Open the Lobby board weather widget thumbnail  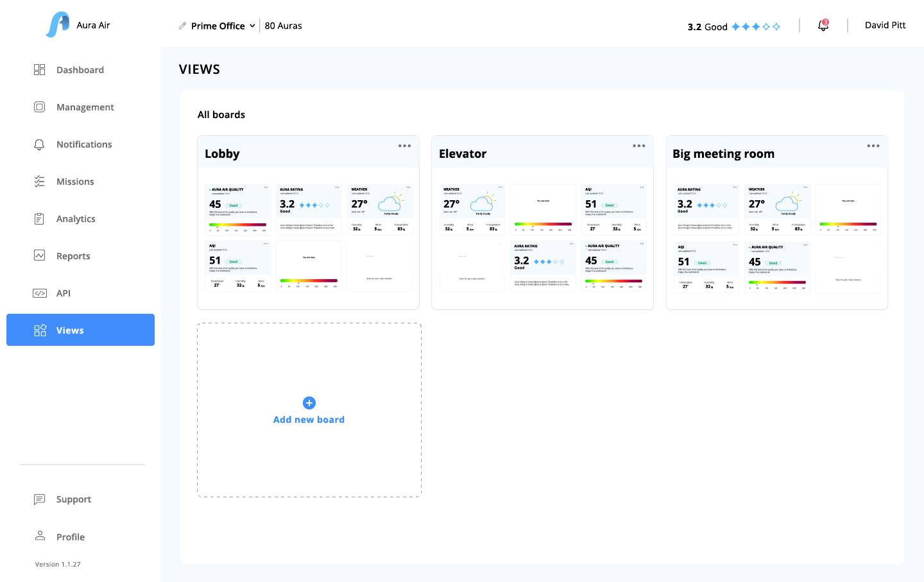tap(380, 209)
